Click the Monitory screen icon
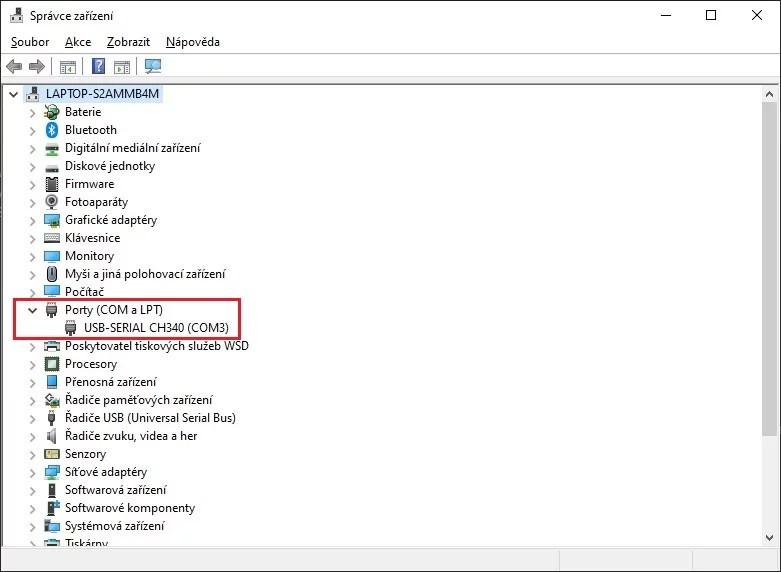 (52, 256)
